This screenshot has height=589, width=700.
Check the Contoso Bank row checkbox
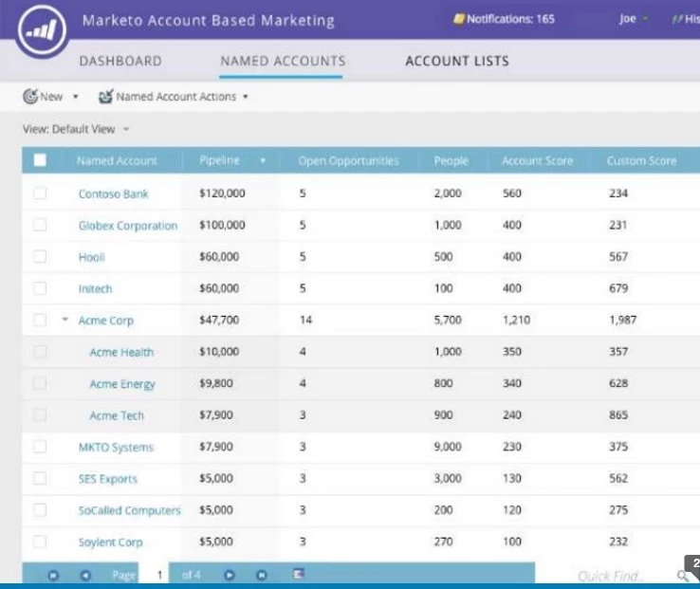point(40,193)
